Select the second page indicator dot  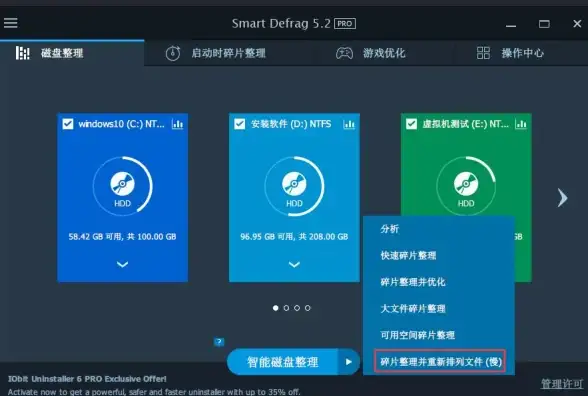point(286,308)
